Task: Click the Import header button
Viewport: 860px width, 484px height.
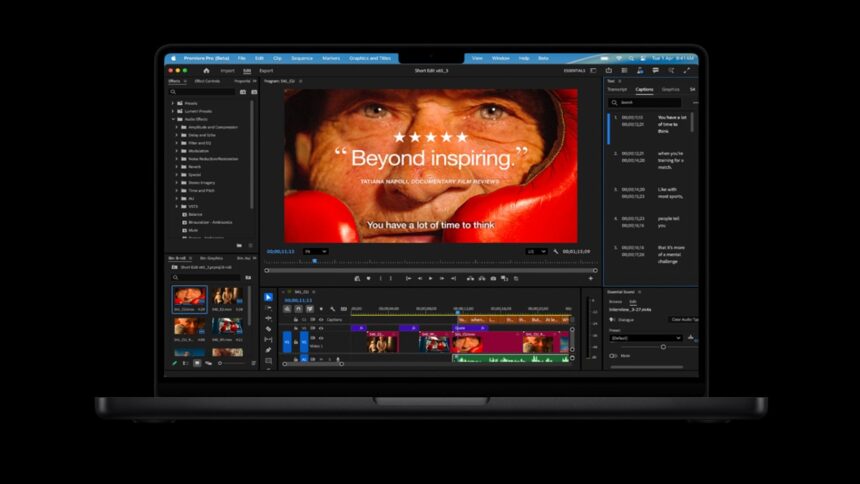Action: coord(227,71)
